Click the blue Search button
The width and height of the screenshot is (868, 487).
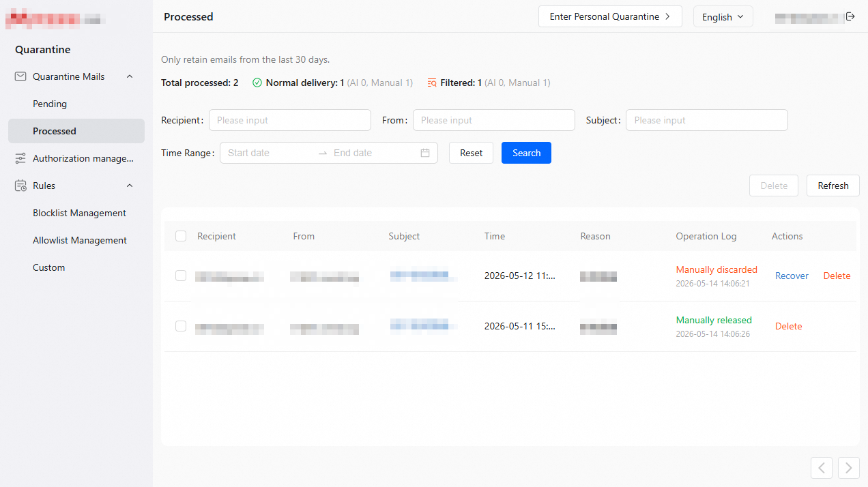(526, 153)
